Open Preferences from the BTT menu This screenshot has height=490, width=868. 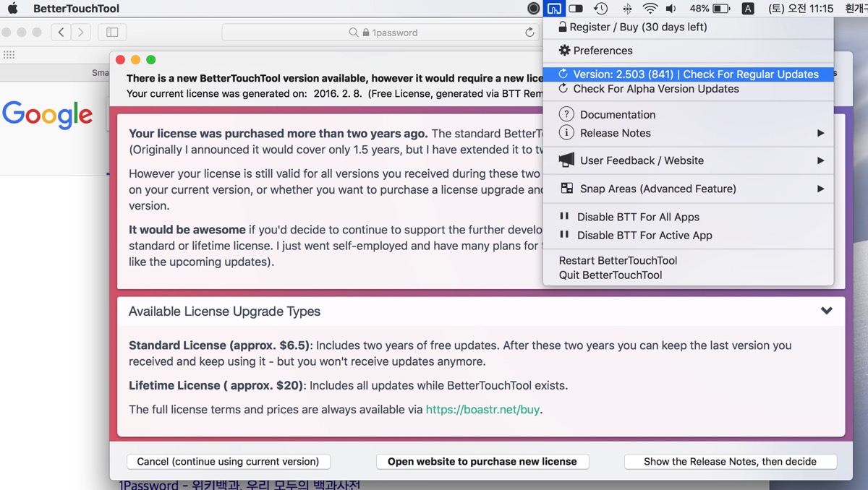coord(688,51)
